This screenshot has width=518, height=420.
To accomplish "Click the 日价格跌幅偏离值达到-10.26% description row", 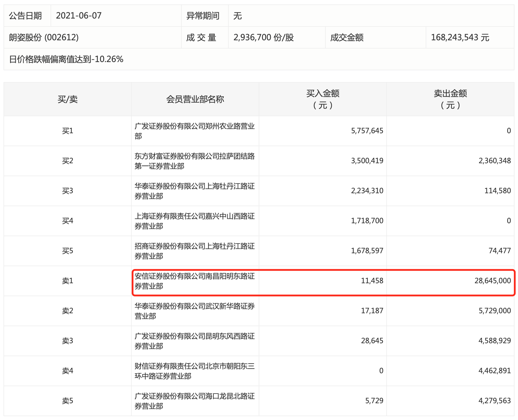I will (x=66, y=59).
